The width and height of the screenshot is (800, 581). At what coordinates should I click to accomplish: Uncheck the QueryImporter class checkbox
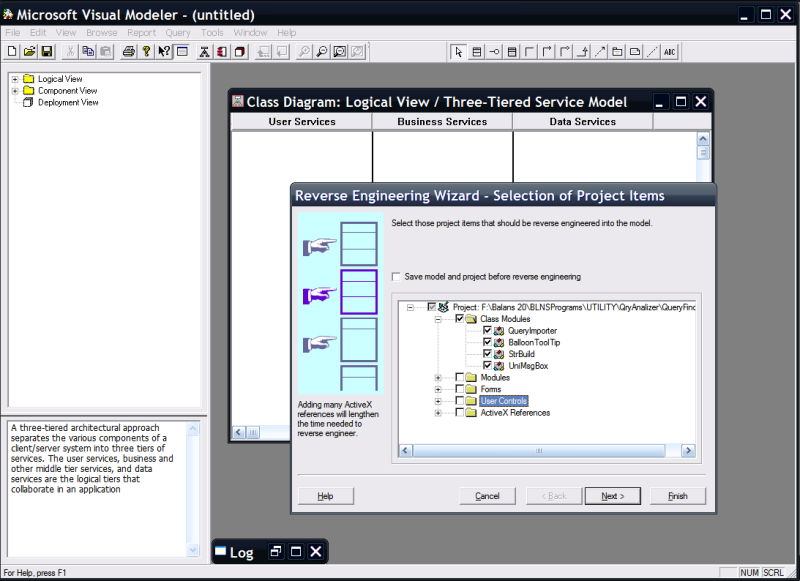click(487, 331)
